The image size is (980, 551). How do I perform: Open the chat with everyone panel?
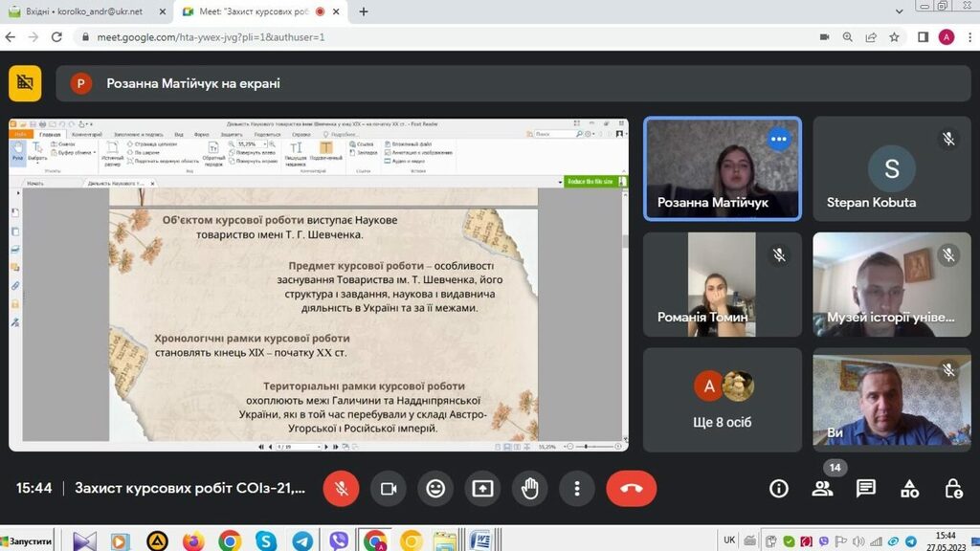(x=866, y=489)
